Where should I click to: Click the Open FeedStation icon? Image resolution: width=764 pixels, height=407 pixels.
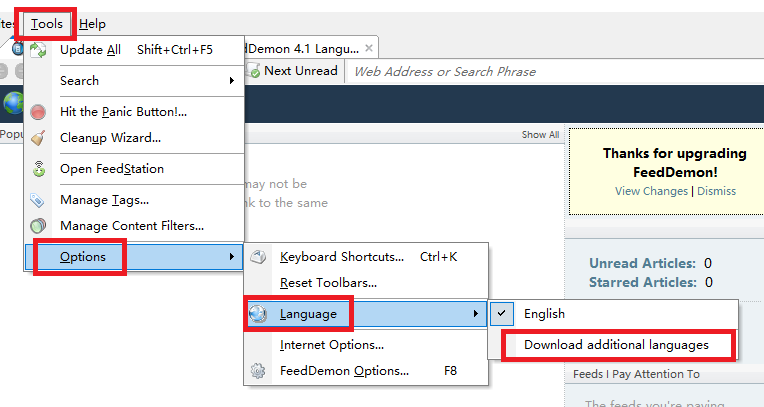pyautogui.click(x=38, y=169)
